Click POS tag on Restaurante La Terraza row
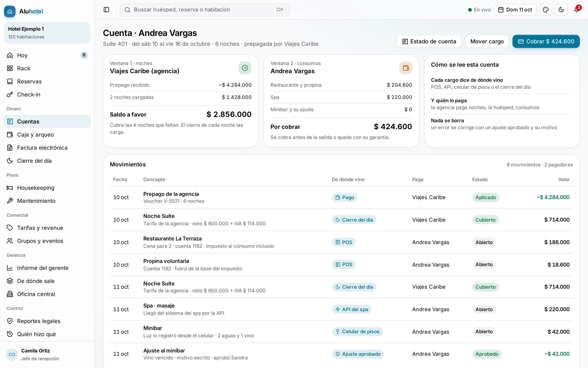 pos(344,242)
